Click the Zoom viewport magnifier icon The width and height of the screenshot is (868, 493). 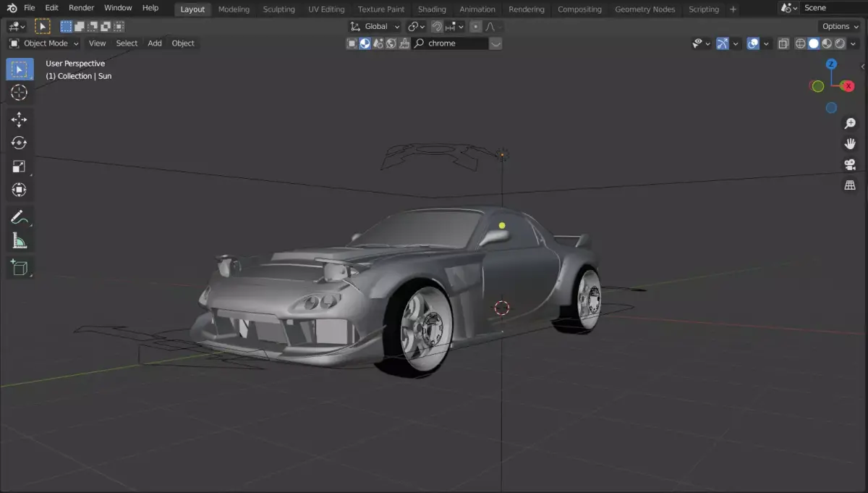[x=850, y=124]
